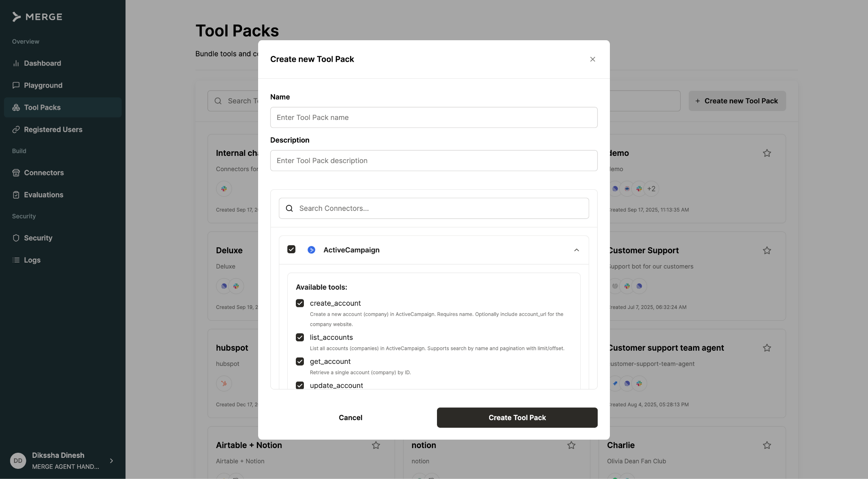Click the Registered Users link icon
Screen dimensions: 868x479
(16, 129)
